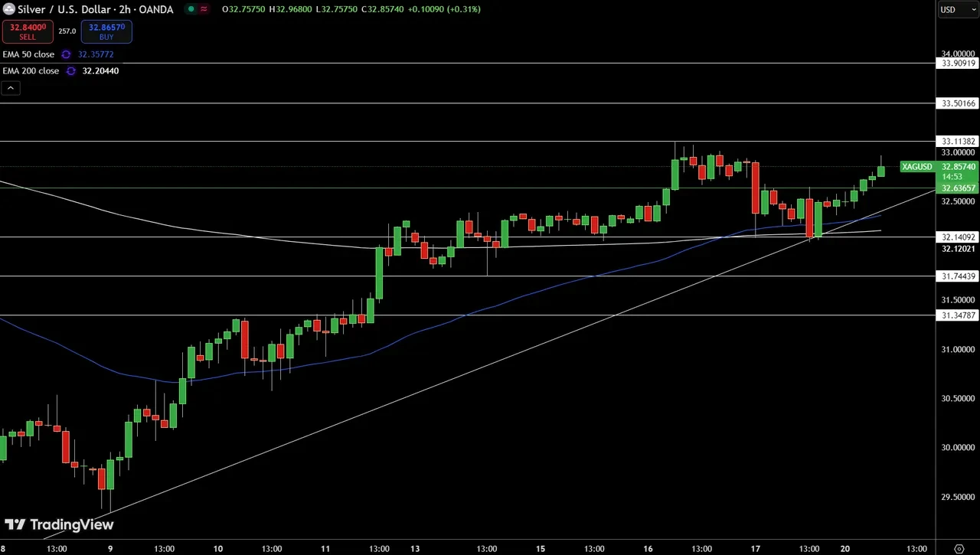Click the EMA 50 refresh icon
This screenshot has width=980, height=555.
point(66,54)
